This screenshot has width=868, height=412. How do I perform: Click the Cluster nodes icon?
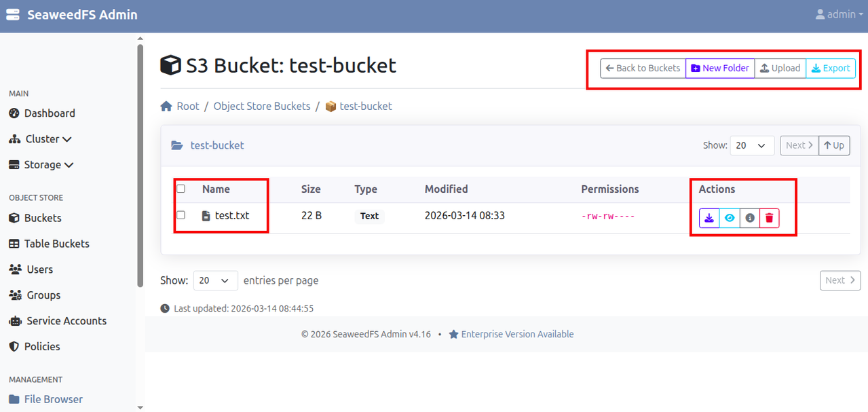tap(14, 139)
